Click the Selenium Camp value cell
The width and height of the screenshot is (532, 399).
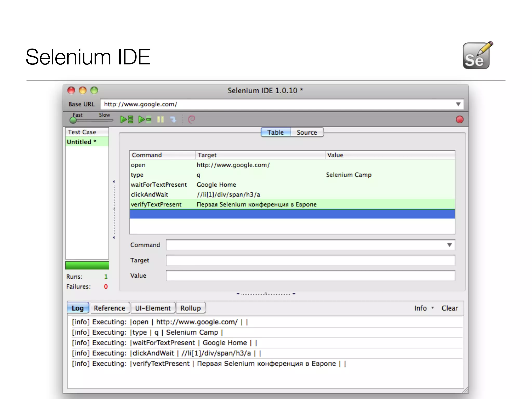tap(349, 175)
